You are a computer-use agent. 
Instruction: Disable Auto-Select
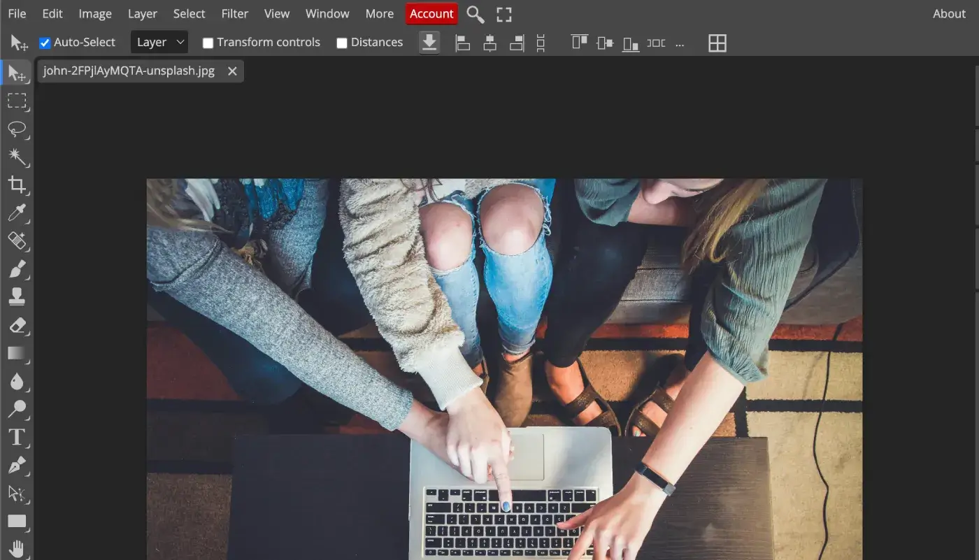pos(45,42)
